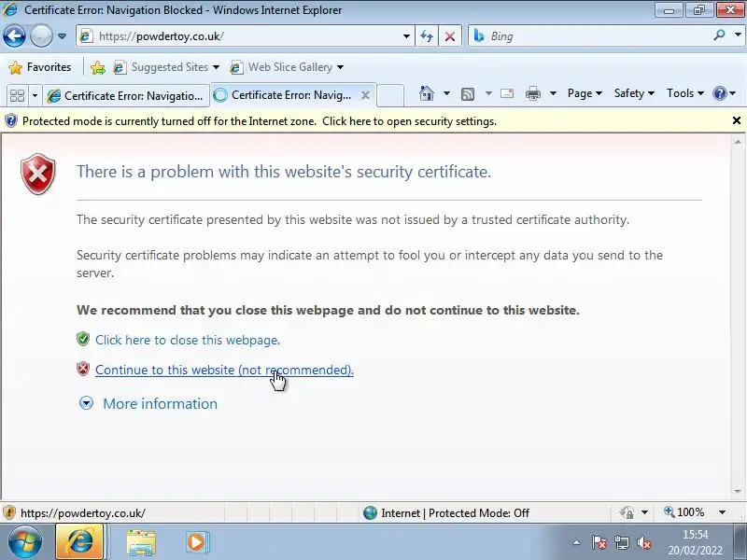
Task: Close the active Certificate Error tab
Action: click(x=365, y=95)
